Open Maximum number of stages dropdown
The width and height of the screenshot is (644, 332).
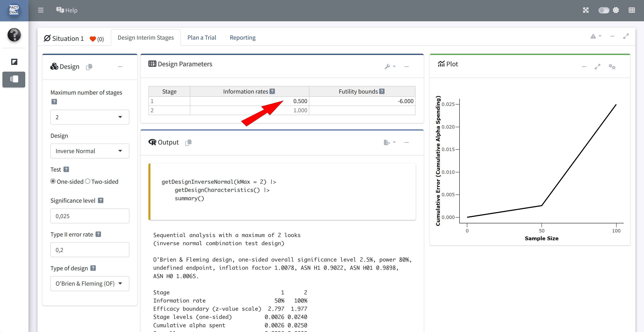(90, 117)
